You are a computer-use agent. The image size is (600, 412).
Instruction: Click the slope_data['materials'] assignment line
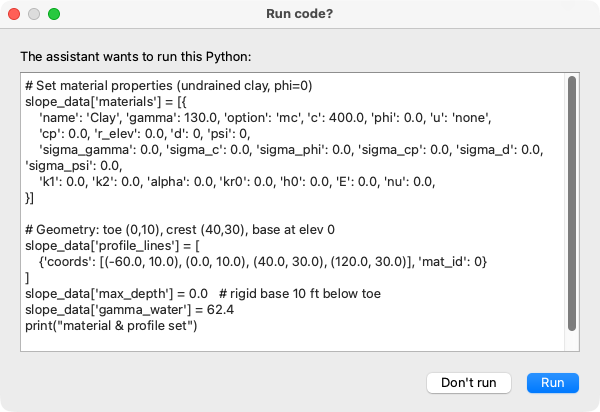[106, 101]
